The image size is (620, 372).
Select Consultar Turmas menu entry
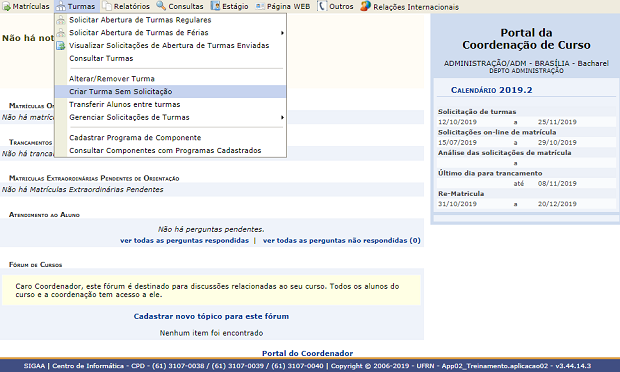coord(101,58)
